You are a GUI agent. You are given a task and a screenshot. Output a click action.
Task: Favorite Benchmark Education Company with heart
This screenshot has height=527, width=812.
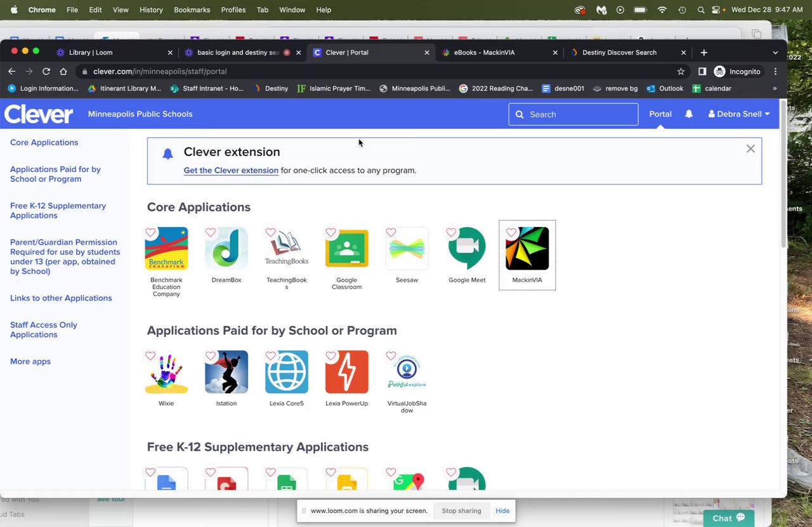pos(150,233)
